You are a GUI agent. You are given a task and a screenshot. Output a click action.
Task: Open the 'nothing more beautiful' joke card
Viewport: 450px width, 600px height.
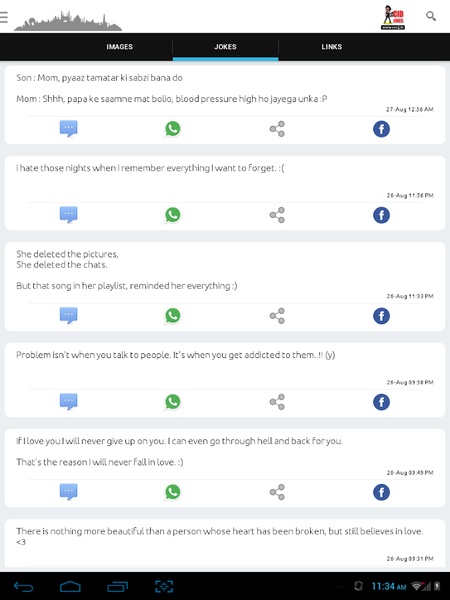[x=225, y=545]
